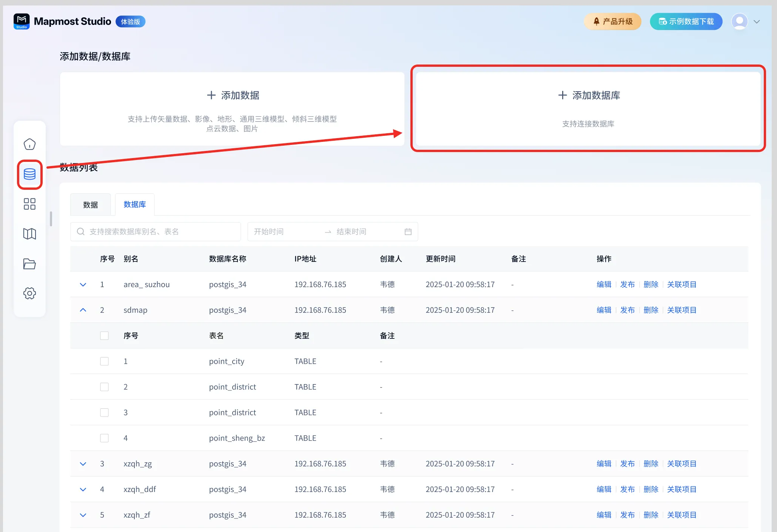This screenshot has width=777, height=532.
Task: Switch to the 数据 tab
Action: pyautogui.click(x=90, y=205)
